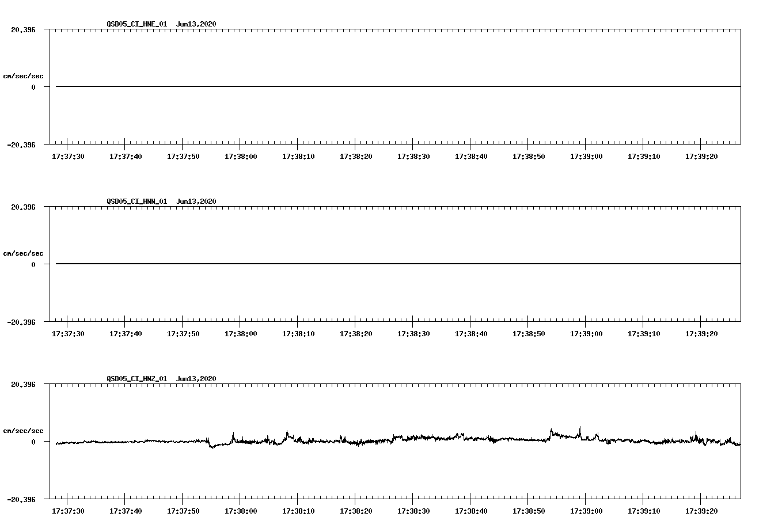Image resolution: width=782 pixels, height=532 pixels.
Task: Click the QSD05_CI_HNN_01 channel title
Action: pyautogui.click(x=137, y=202)
